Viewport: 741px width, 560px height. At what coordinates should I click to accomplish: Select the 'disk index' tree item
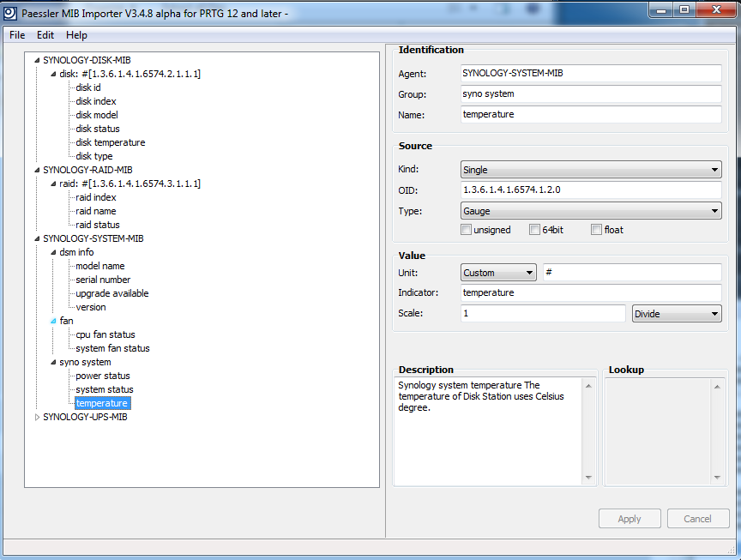tap(96, 101)
